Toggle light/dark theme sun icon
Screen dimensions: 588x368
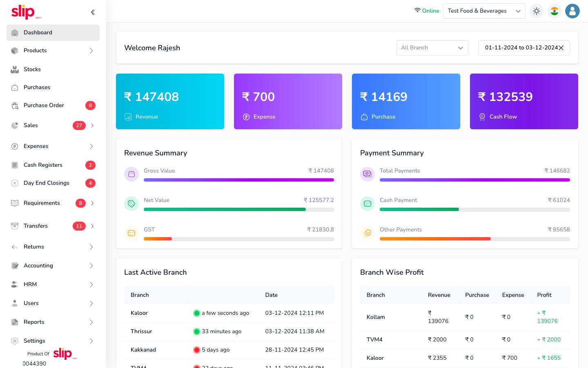(x=536, y=11)
